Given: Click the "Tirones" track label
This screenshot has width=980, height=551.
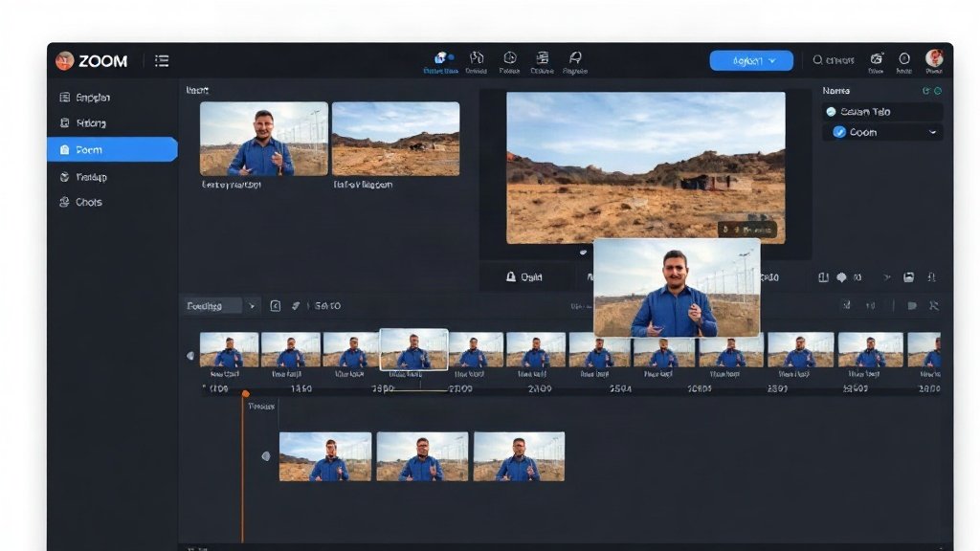Looking at the screenshot, I should 261,406.
